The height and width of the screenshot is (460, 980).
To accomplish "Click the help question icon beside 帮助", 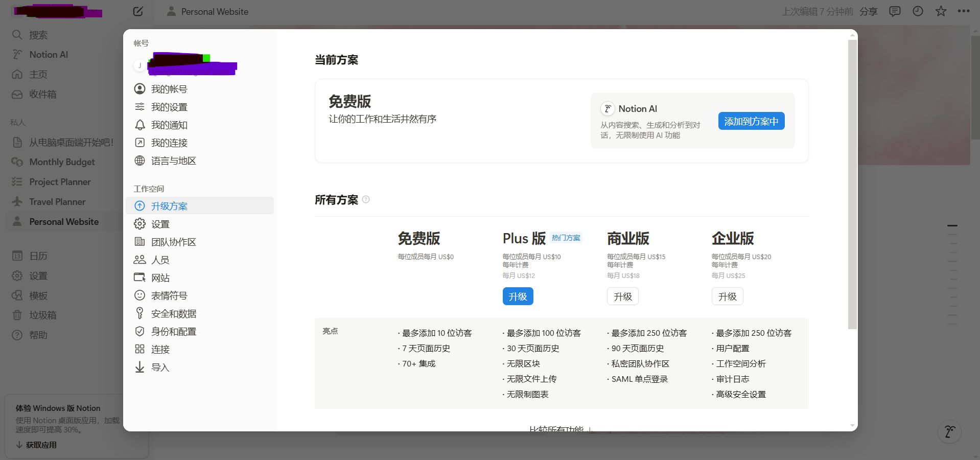I will (x=17, y=335).
